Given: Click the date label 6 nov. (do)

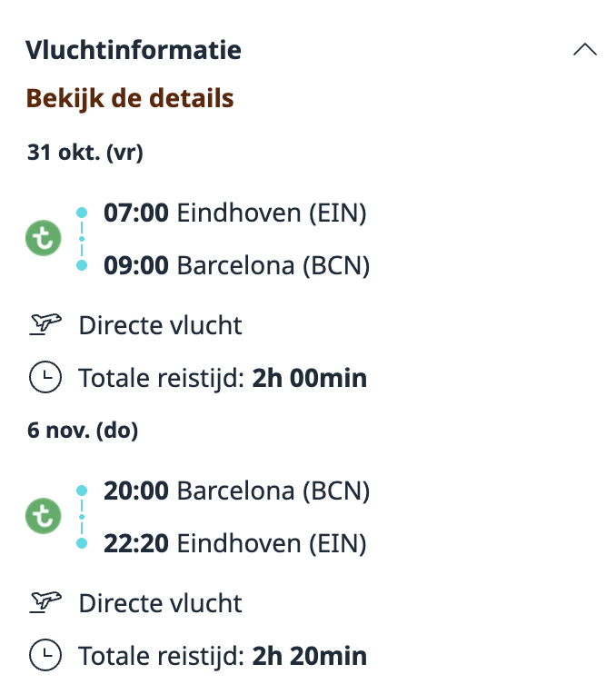Looking at the screenshot, I should click(83, 431).
